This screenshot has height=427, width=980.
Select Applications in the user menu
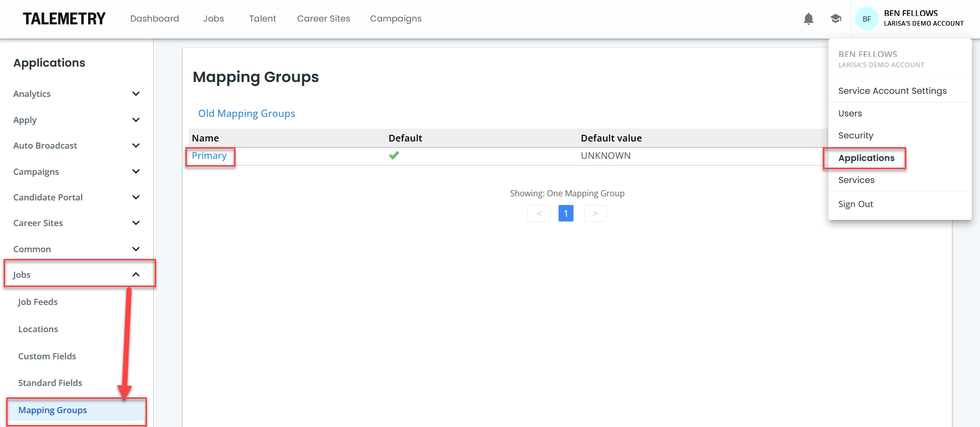pyautogui.click(x=866, y=158)
